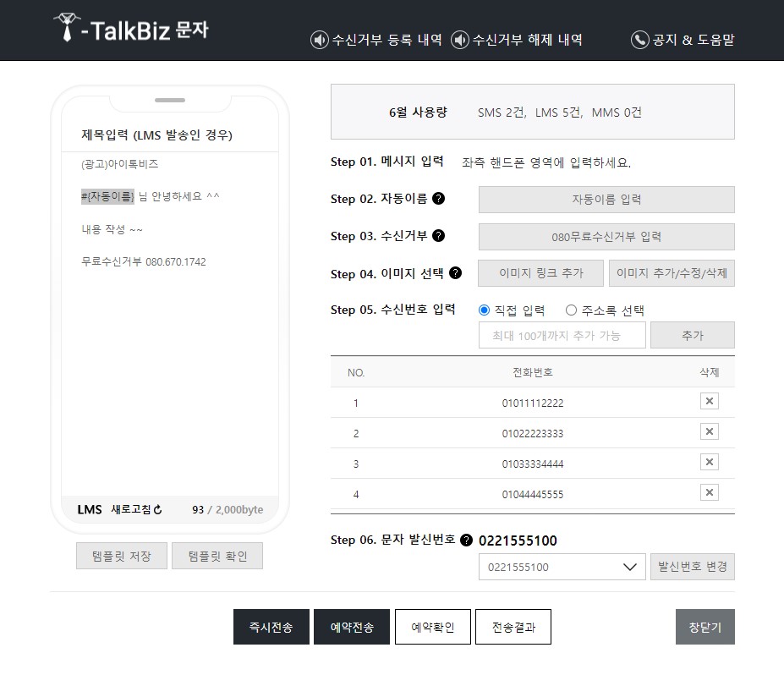The width and height of the screenshot is (784, 686).
Task: Open help icon for Step 02 자동이름
Action: point(438,199)
